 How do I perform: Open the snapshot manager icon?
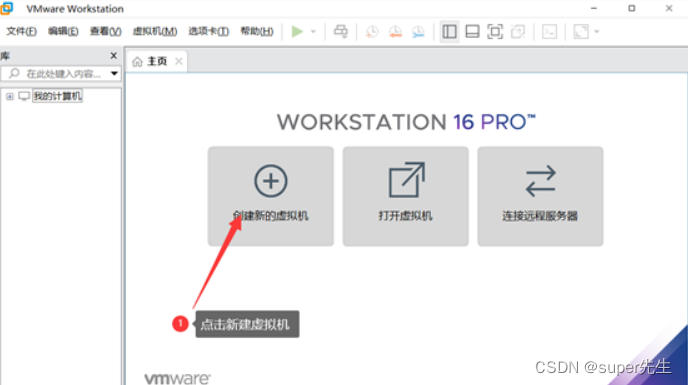pyautogui.click(x=418, y=32)
